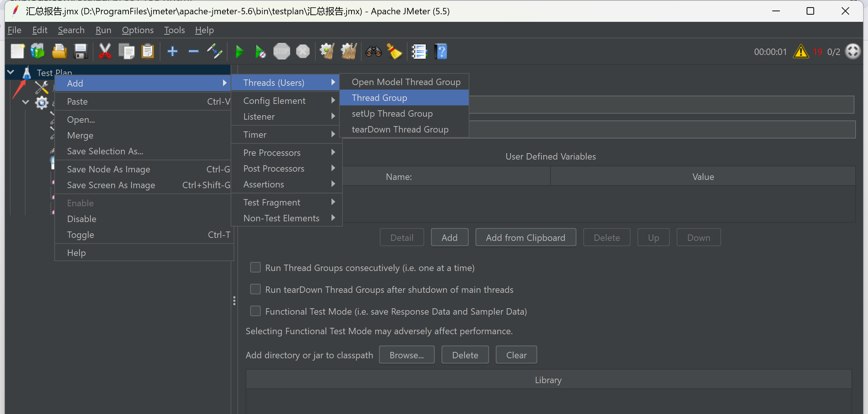Expand the Test Fragment submenu
The height and width of the screenshot is (414, 868).
pos(287,202)
